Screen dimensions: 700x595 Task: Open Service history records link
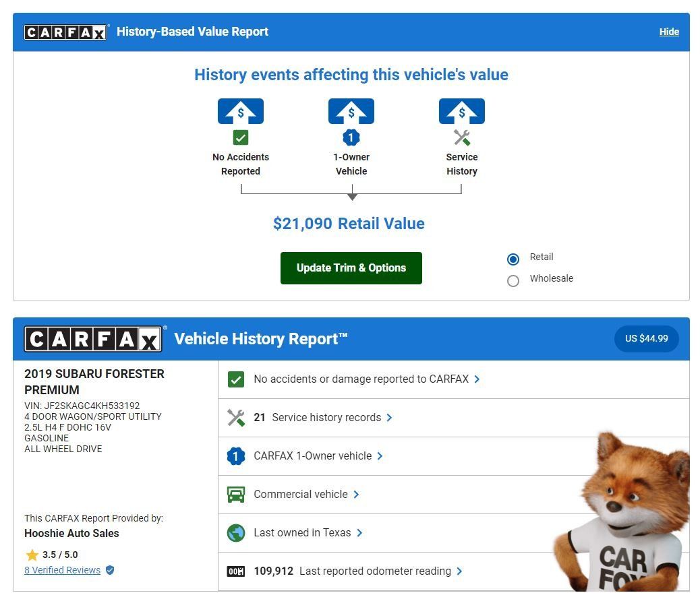[x=326, y=418]
